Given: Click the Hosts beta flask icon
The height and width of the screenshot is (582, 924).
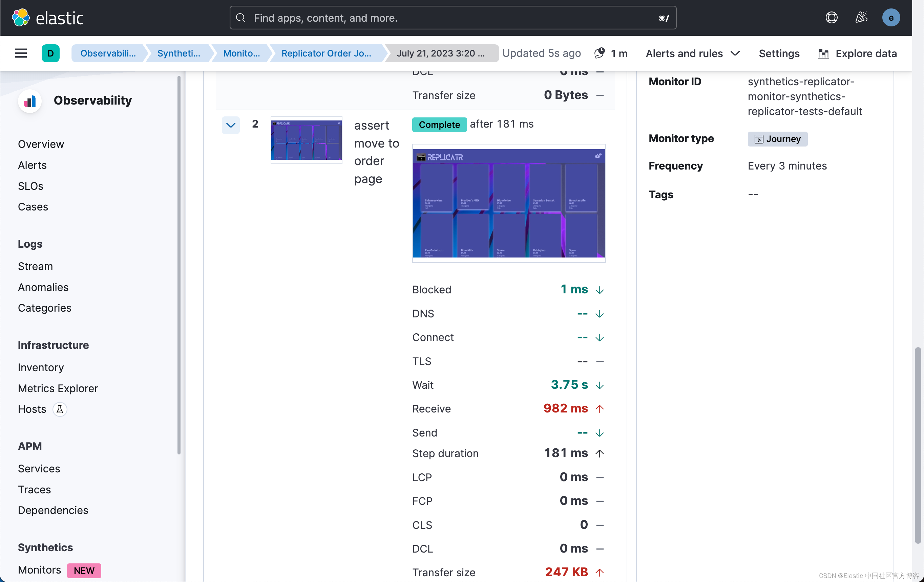Looking at the screenshot, I should [x=60, y=409].
